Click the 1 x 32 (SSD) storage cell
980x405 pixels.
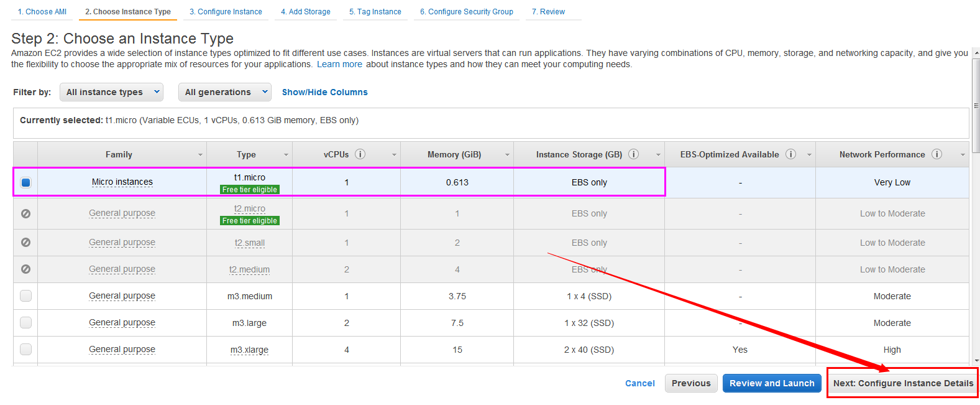tap(589, 323)
